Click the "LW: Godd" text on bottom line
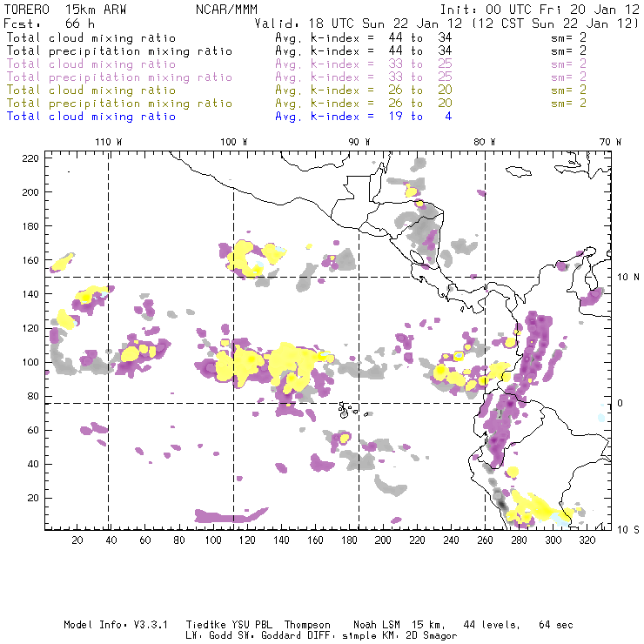The width and height of the screenshot is (644, 644). pyautogui.click(x=209, y=635)
